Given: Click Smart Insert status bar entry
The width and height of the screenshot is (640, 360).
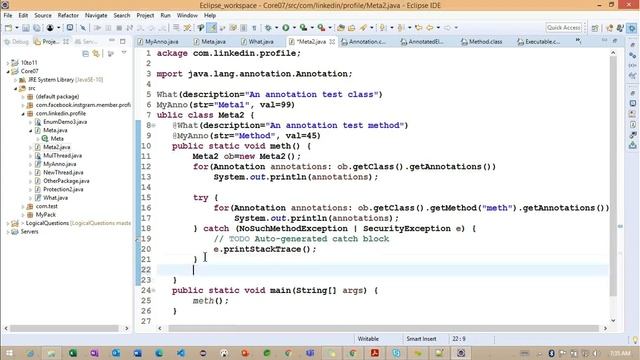Looking at the screenshot, I should [x=421, y=339].
